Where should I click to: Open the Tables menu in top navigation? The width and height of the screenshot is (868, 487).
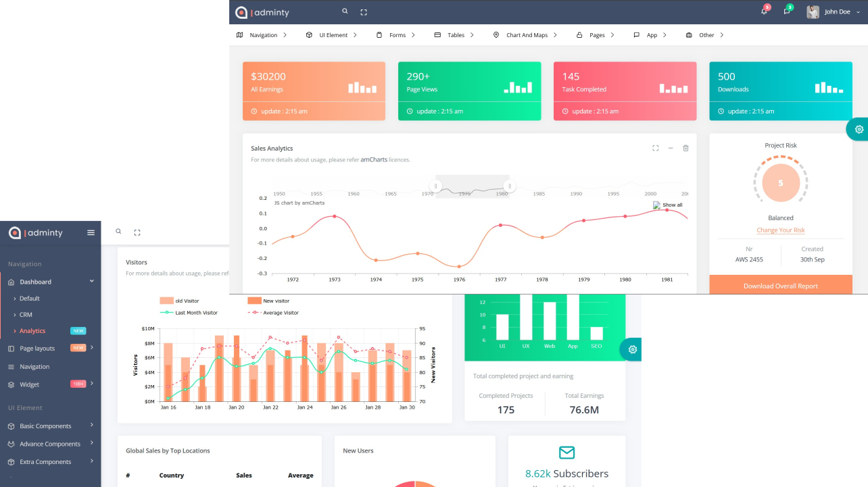[x=455, y=35]
